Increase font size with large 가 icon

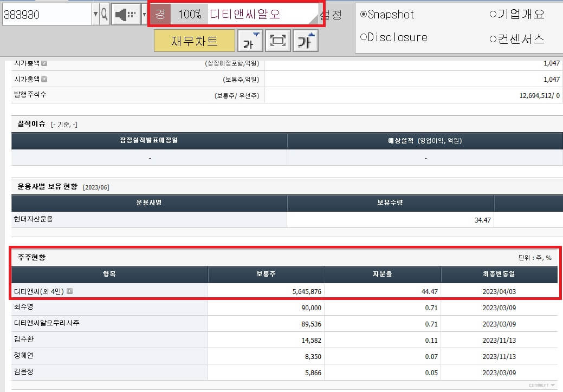[x=306, y=41]
